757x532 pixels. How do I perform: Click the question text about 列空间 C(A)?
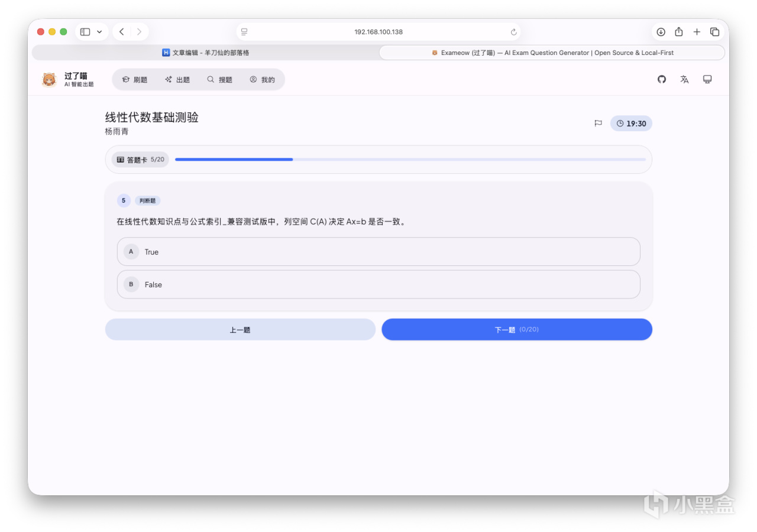[262, 222]
